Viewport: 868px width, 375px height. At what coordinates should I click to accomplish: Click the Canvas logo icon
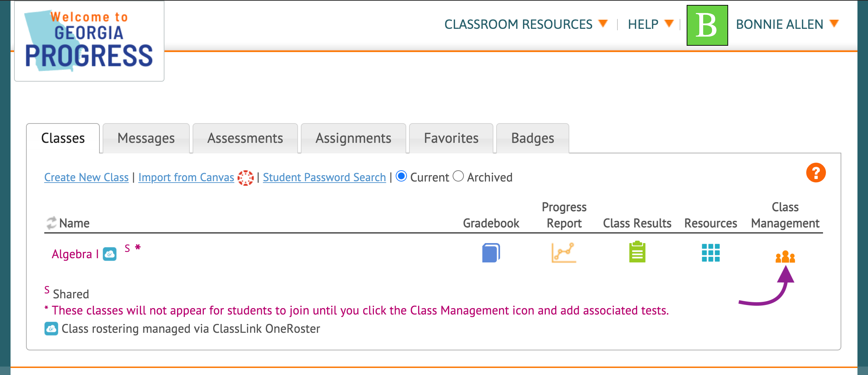(245, 178)
